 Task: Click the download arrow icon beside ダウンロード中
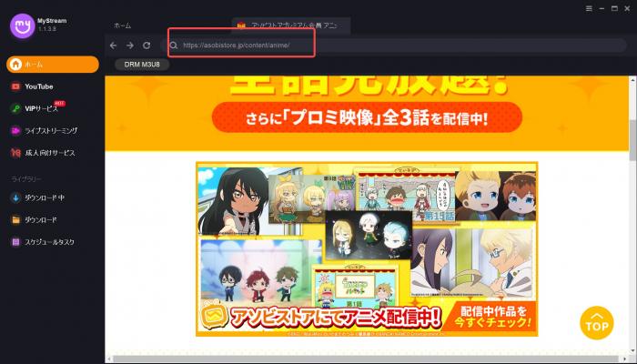tap(15, 197)
